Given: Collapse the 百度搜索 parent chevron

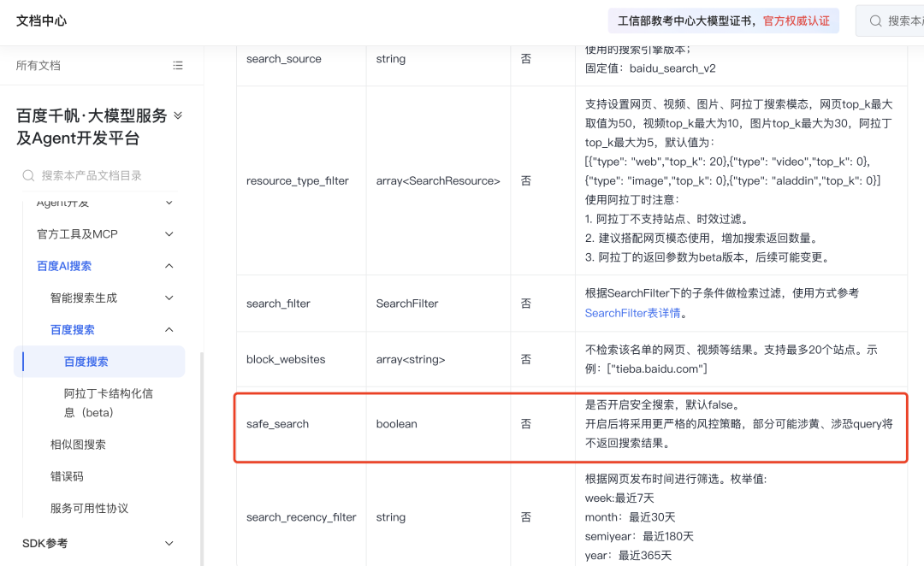Looking at the screenshot, I should (x=169, y=329).
